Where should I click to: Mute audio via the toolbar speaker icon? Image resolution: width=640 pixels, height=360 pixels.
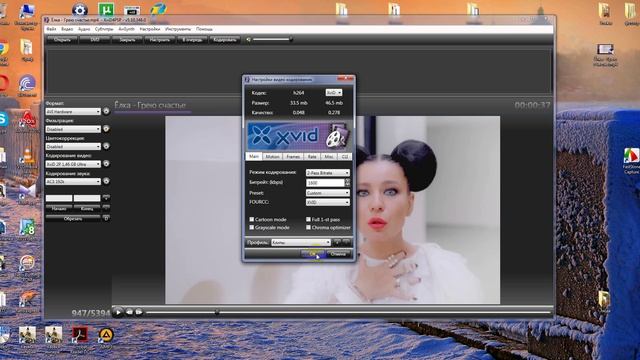click(249, 40)
